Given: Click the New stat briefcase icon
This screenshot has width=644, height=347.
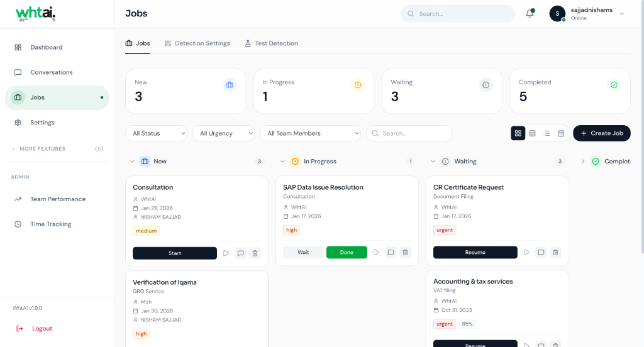Looking at the screenshot, I should click(230, 85).
